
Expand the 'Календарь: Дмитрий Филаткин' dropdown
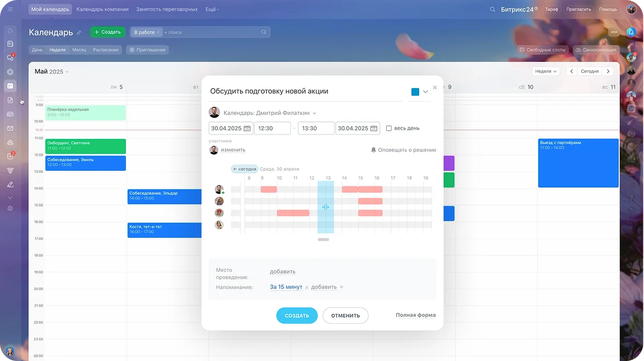pyautogui.click(x=314, y=113)
